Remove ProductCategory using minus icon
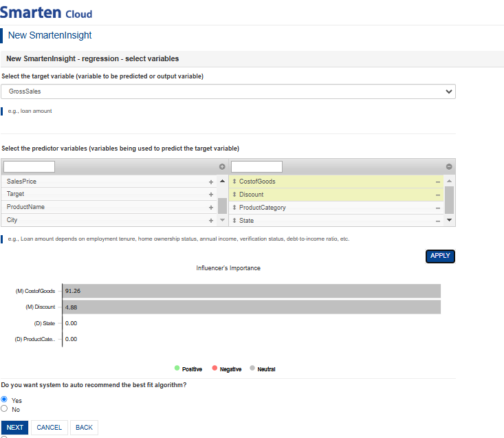Screen dimensions: 504x438 [x=438, y=208]
